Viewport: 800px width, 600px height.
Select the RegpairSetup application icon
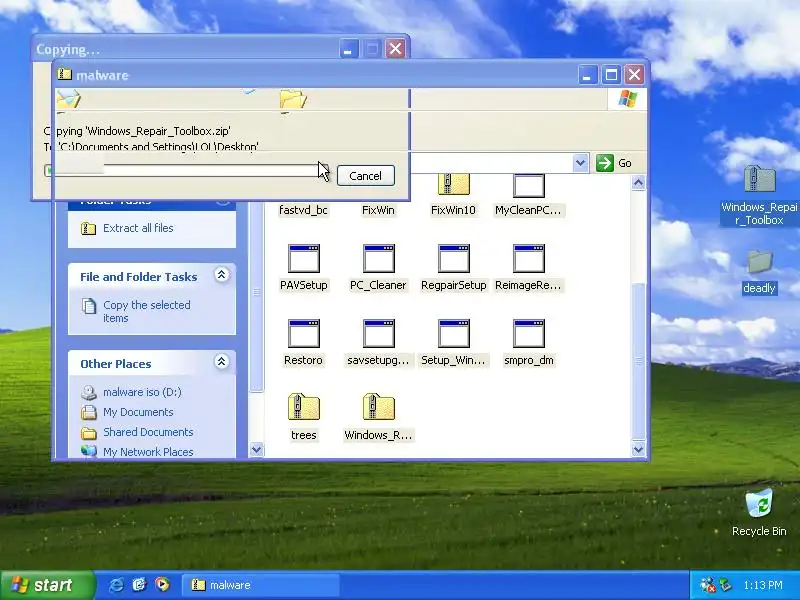click(454, 259)
